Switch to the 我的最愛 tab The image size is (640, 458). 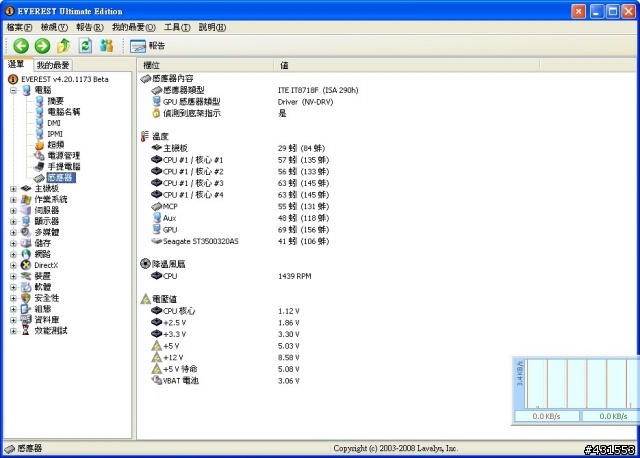[53, 65]
